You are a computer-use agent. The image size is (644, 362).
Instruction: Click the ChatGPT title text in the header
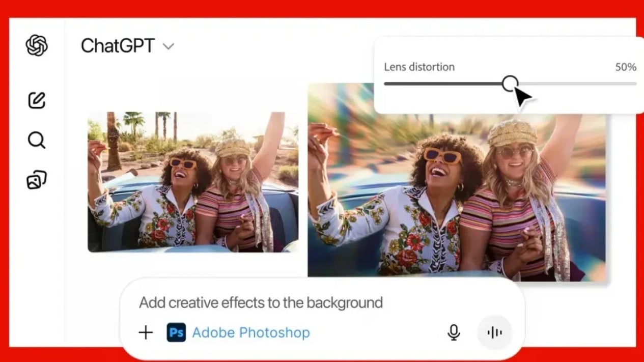coord(118,46)
